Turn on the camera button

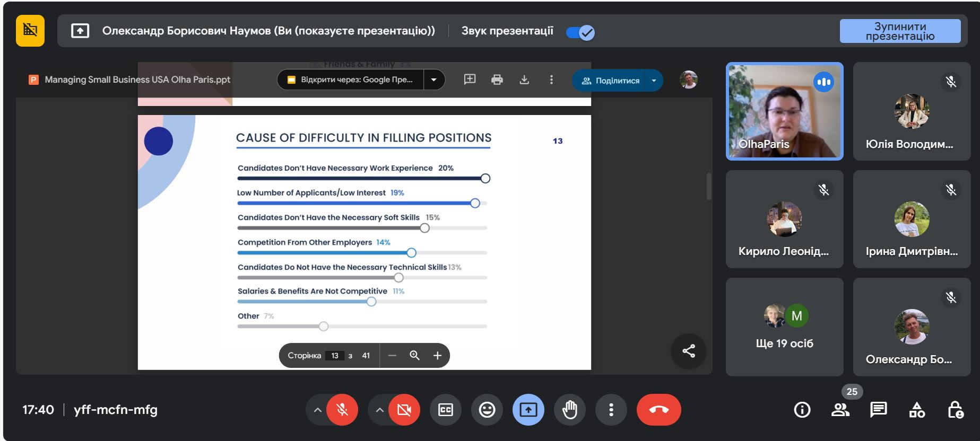click(404, 410)
